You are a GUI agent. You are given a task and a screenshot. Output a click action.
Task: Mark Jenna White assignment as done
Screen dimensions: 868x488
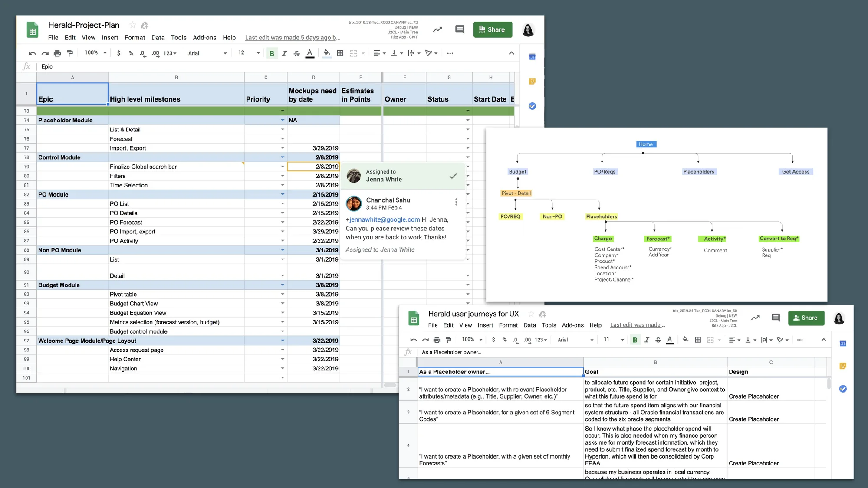point(453,176)
